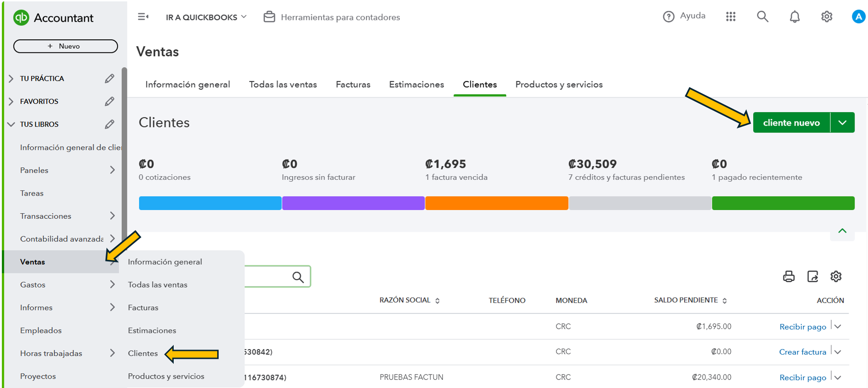Select Productos y servicios in Ventas submenu
Viewport: 868px width, 388px height.
[166, 376]
